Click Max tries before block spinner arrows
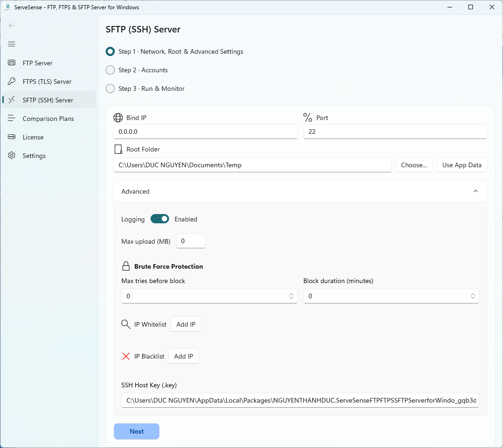The height and width of the screenshot is (448, 503). pos(291,296)
